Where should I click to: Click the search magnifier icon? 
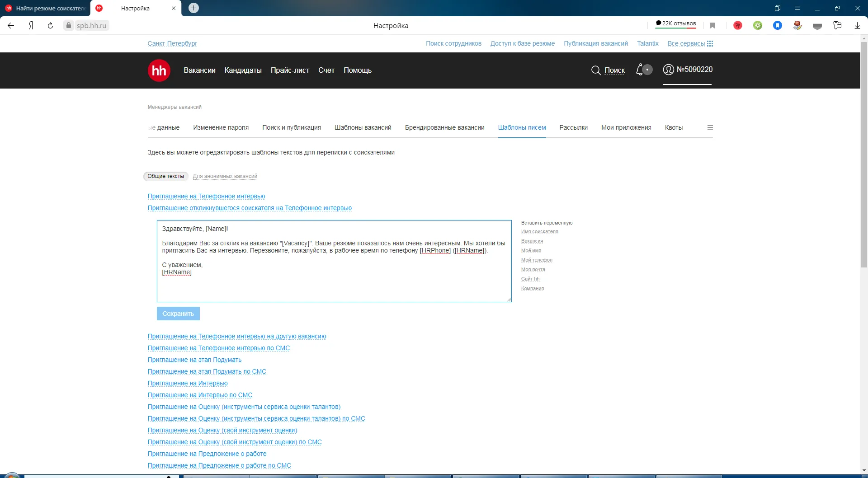[596, 70]
